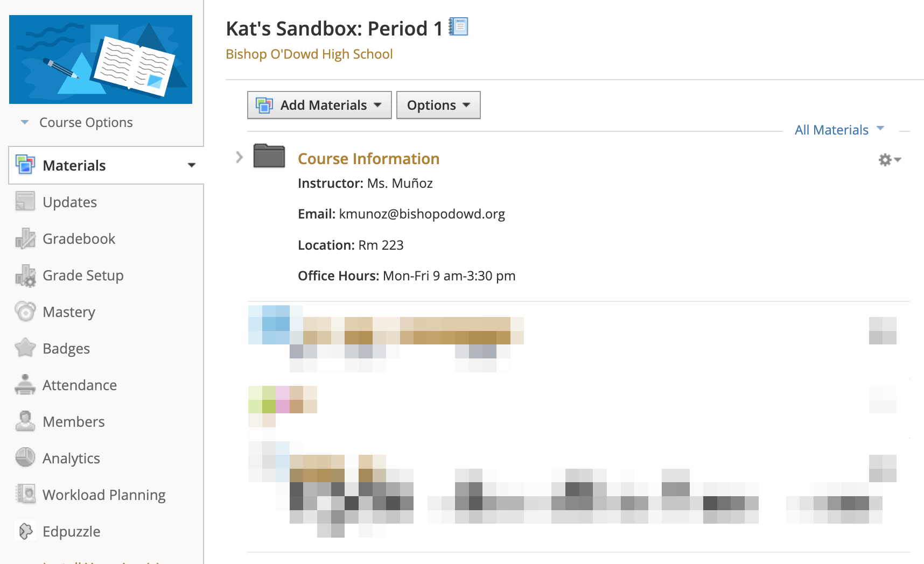Select the Materials menu item
This screenshot has width=924, height=564.
(106, 165)
